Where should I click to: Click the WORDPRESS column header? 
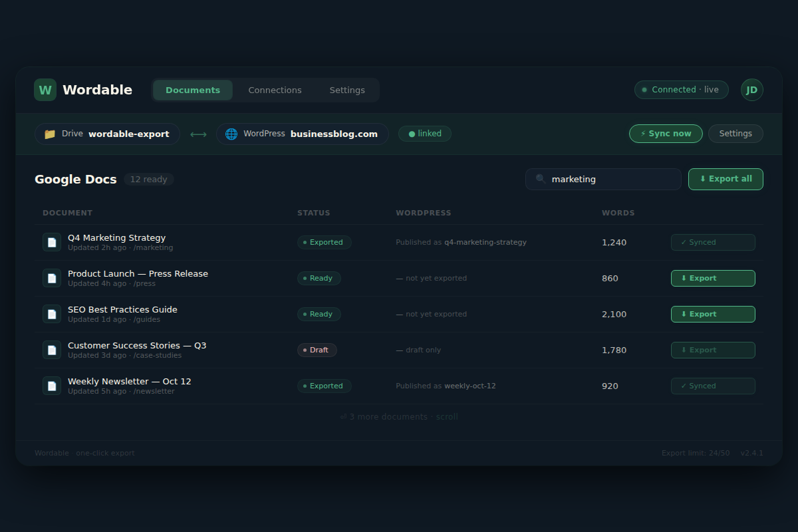coord(424,213)
